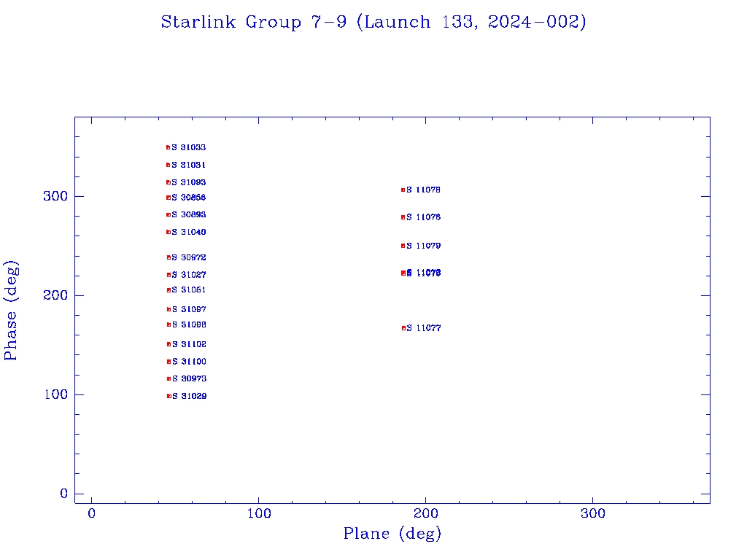Click the 200 tick label on Phase axis
The height and width of the screenshot is (560, 747).
coord(55,295)
